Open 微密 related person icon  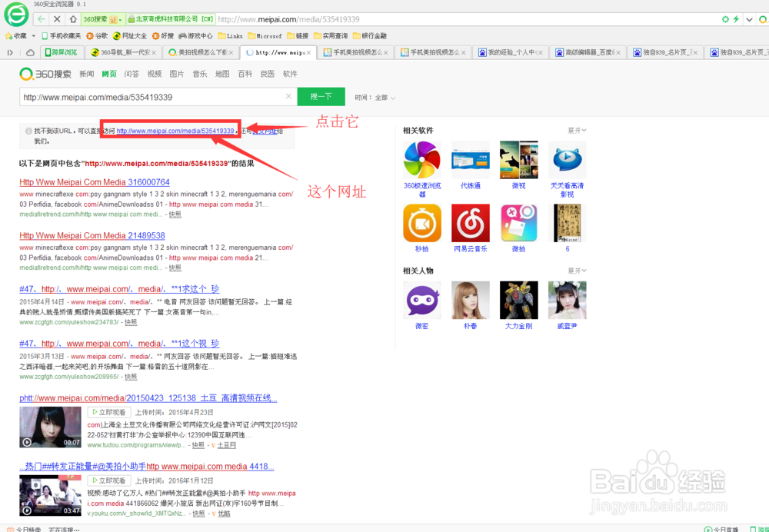[421, 300]
